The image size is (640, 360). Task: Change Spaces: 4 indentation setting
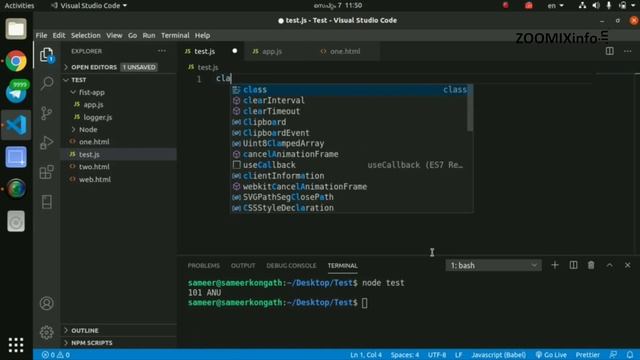(404, 355)
